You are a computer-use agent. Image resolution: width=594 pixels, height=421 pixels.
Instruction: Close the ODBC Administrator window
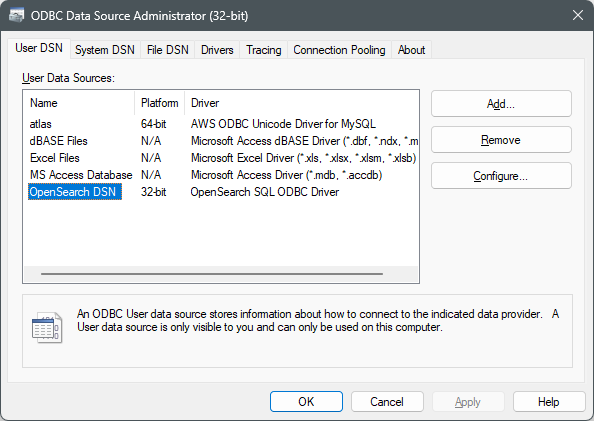[578, 16]
